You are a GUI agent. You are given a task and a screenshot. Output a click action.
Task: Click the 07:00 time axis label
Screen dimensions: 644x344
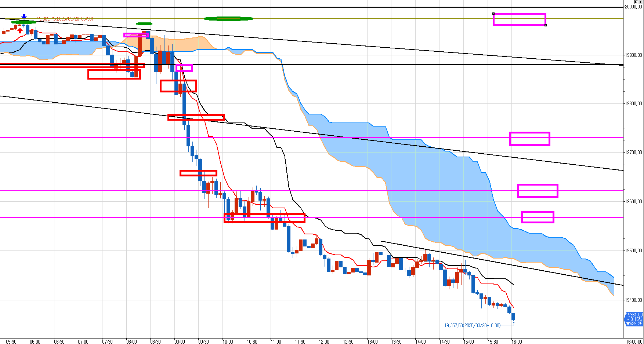[83, 342]
